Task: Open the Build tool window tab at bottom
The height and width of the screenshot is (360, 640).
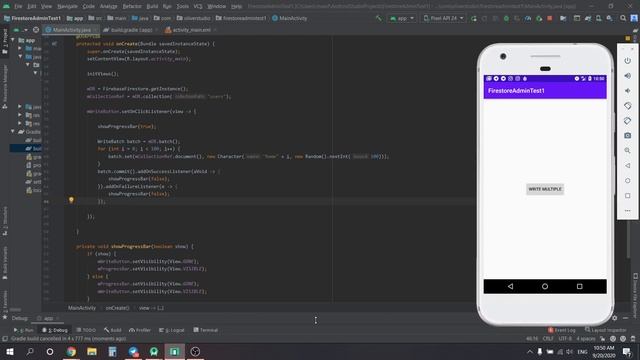Action: tap(113, 330)
